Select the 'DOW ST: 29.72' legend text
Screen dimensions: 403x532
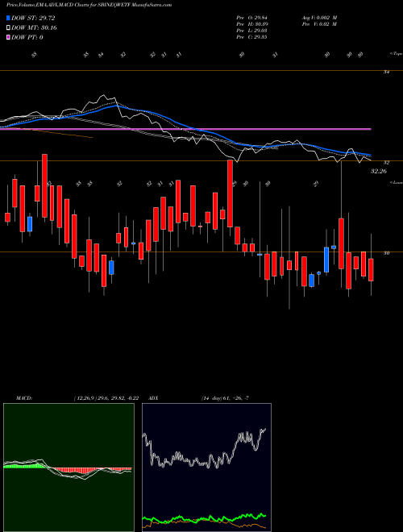tap(33, 18)
